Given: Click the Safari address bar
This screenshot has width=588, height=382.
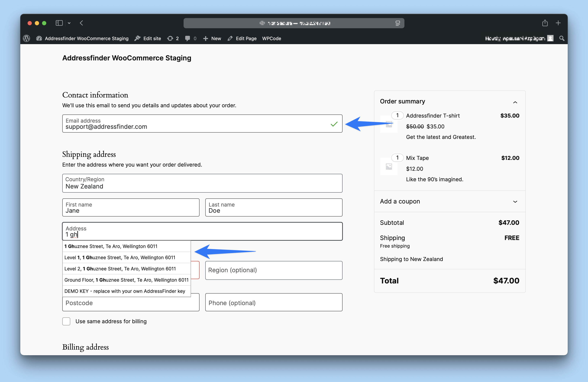Looking at the screenshot, I should coord(294,23).
